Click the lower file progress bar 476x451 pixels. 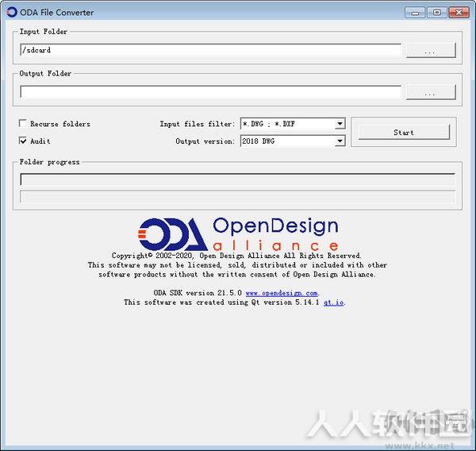[x=238, y=197]
